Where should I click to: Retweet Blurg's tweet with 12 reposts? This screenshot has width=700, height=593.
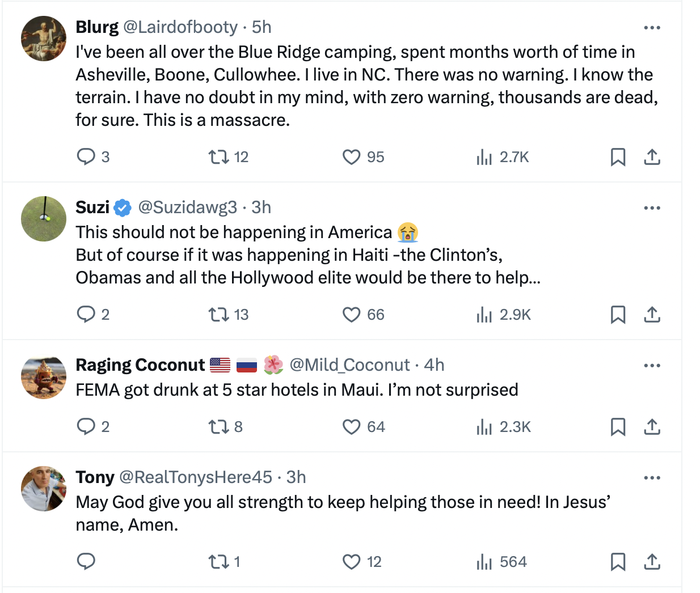pos(218,156)
